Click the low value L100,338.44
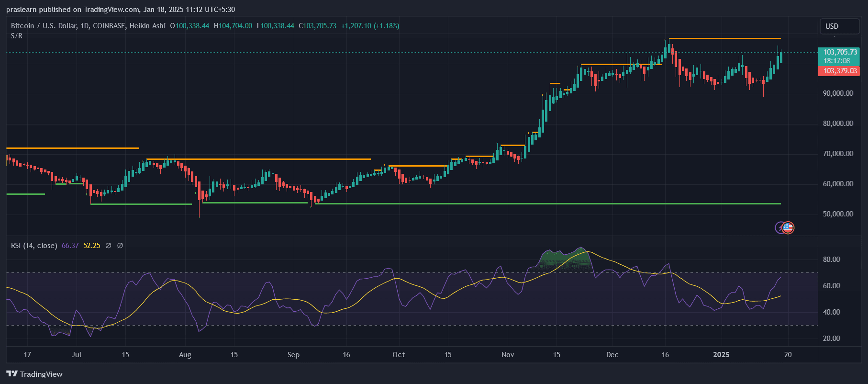The width and height of the screenshot is (868, 384). tap(276, 26)
